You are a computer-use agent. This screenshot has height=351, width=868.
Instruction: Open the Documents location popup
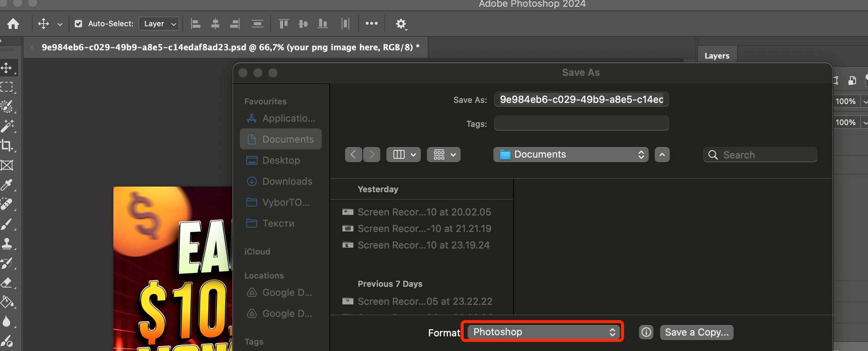point(571,155)
